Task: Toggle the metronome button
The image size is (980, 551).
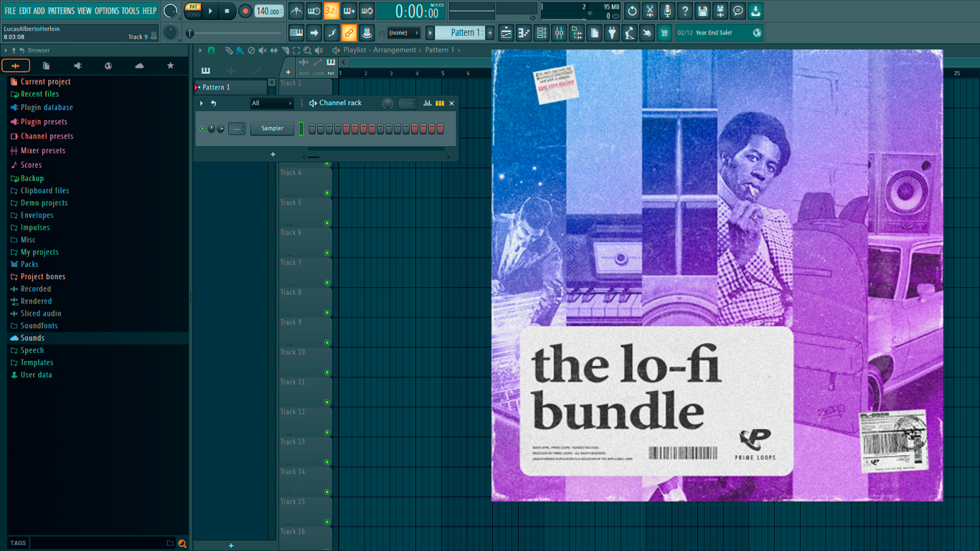Action: [296, 11]
